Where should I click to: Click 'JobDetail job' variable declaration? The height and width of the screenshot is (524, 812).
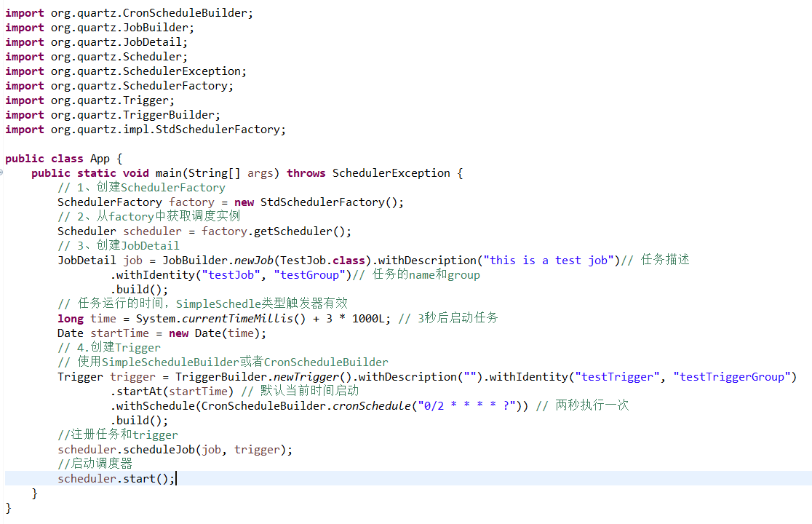pos(100,260)
